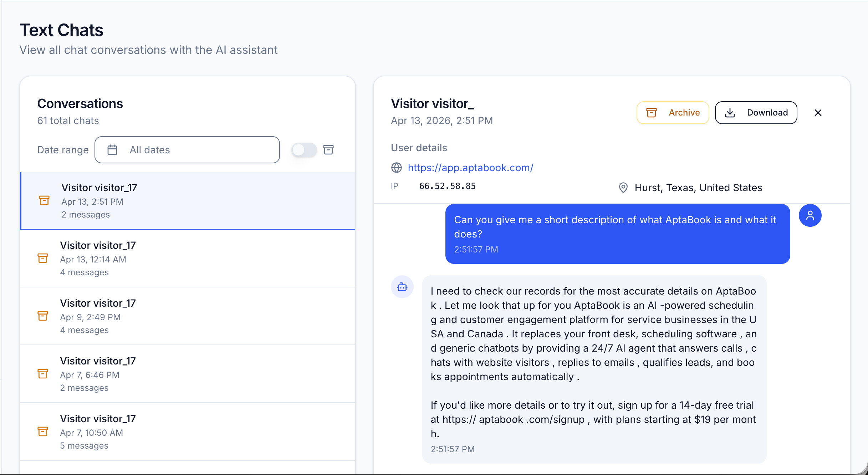The height and width of the screenshot is (475, 868).
Task: Open the https://app.aptabook.com/ link
Action: tap(471, 168)
